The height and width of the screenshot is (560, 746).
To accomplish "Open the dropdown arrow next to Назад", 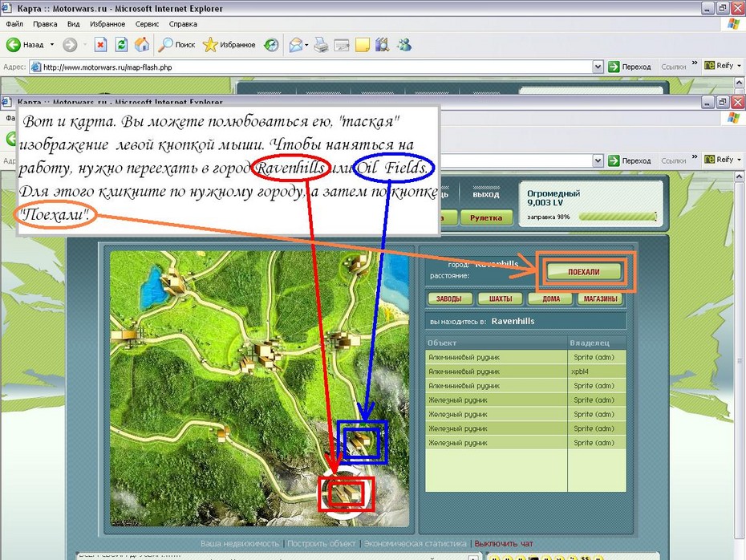I will tap(52, 45).
